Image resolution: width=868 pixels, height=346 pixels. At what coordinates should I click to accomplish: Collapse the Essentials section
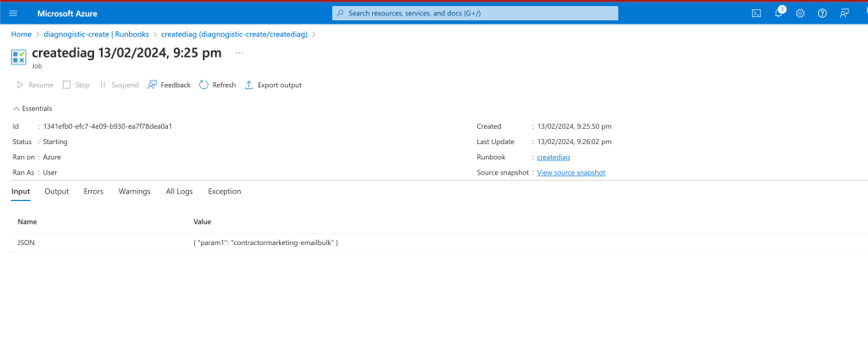click(32, 109)
